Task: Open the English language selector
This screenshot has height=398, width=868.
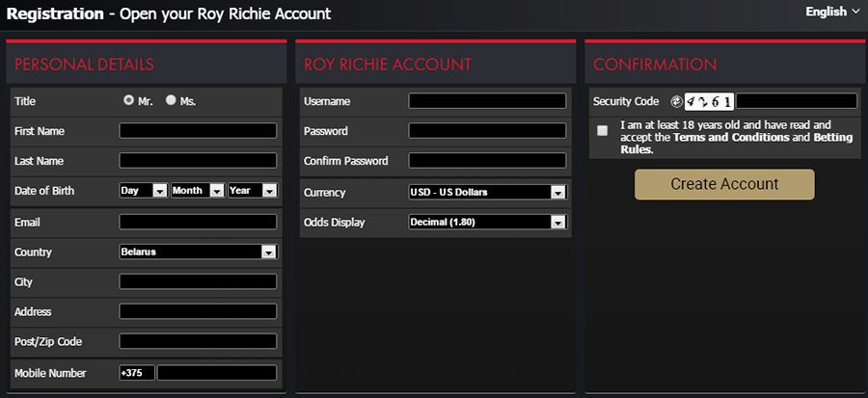Action: [x=832, y=12]
